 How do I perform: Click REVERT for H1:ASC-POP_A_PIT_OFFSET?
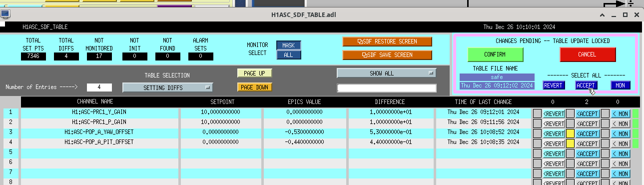[x=554, y=143]
